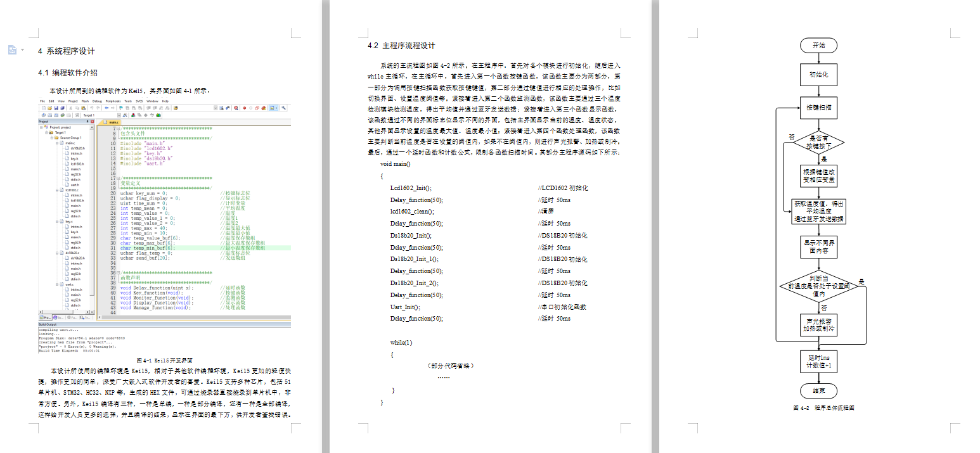Open the Debug menu in Keil
The width and height of the screenshot is (980, 453).
click(96, 101)
